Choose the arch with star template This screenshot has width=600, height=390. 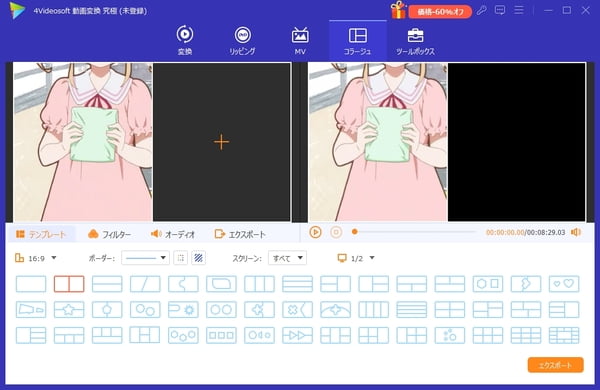click(336, 310)
